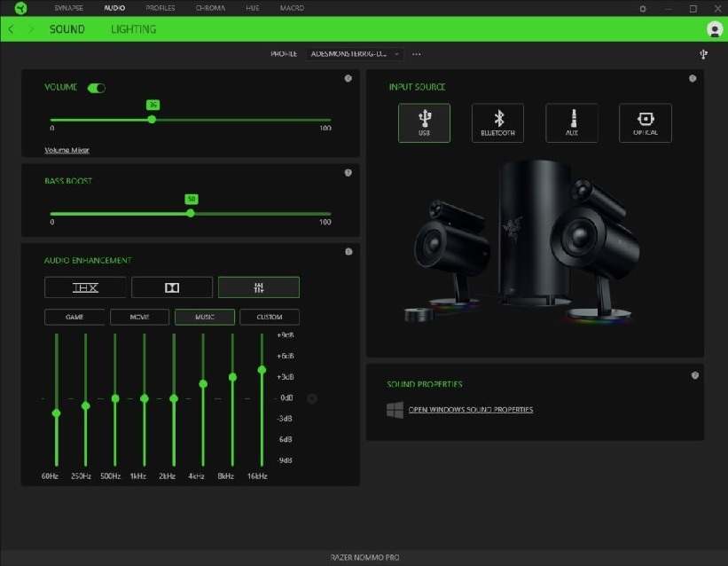
Task: Click the 8kHz equalizer slider knob
Action: point(232,377)
